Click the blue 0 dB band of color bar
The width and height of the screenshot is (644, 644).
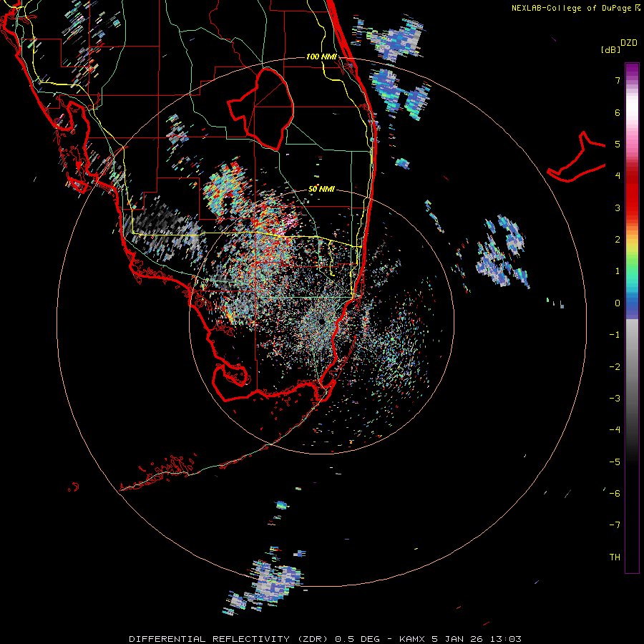point(632,304)
